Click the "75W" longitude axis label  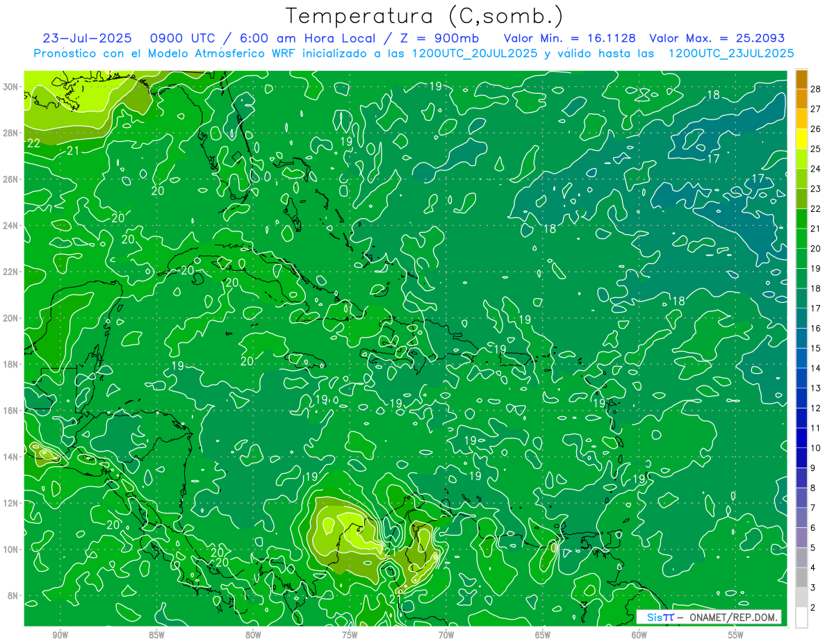pyautogui.click(x=350, y=635)
